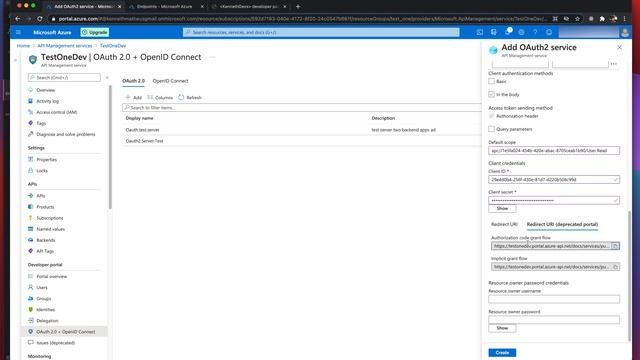Screen dimensions: 640x360
Task: Collapse the left menu with chevron icon
Action: tap(107, 78)
